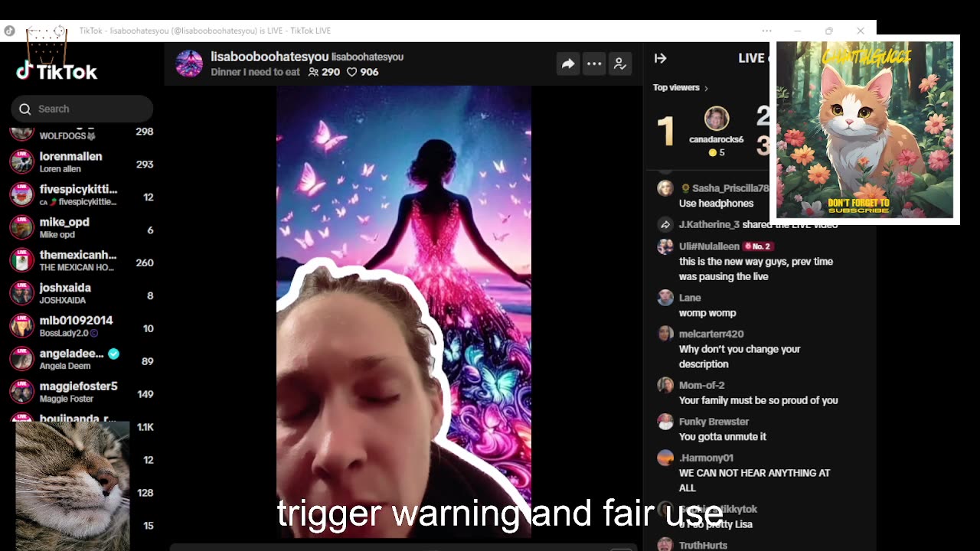Open joshxaida live channel

tap(82, 293)
